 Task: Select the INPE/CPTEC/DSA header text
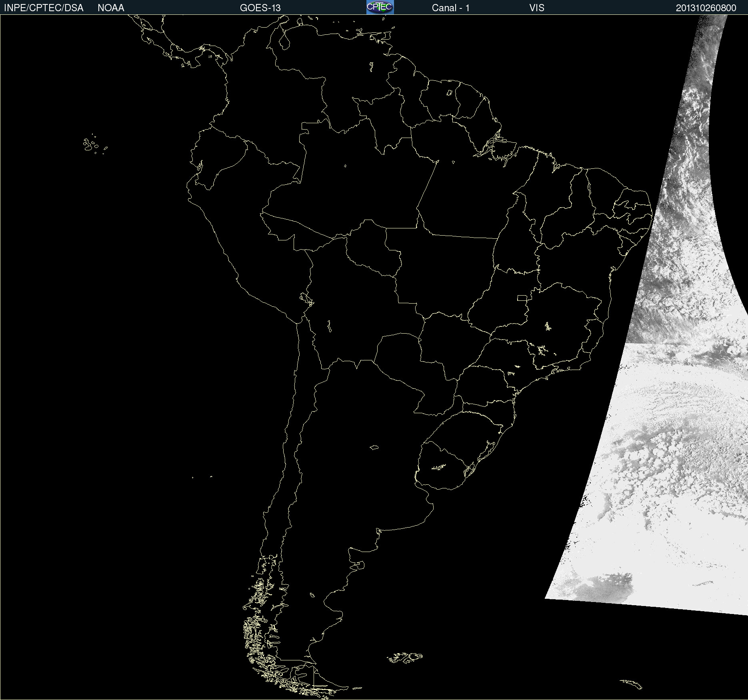[x=44, y=8]
